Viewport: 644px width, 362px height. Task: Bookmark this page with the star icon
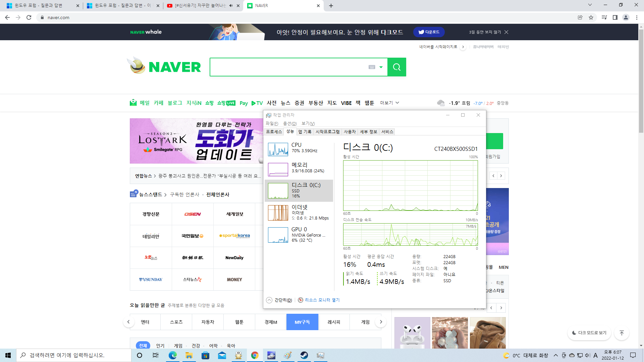(x=591, y=17)
